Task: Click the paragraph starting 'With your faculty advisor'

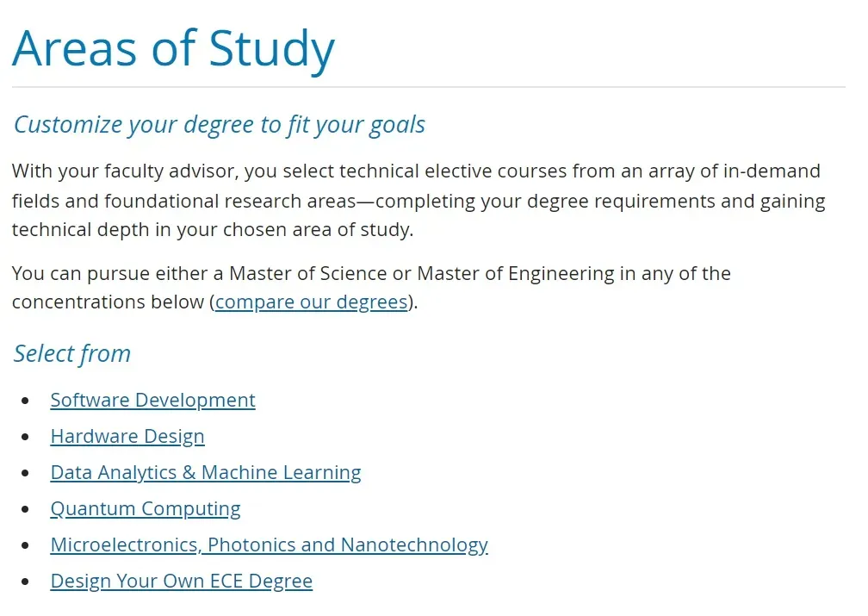Action: (x=418, y=201)
